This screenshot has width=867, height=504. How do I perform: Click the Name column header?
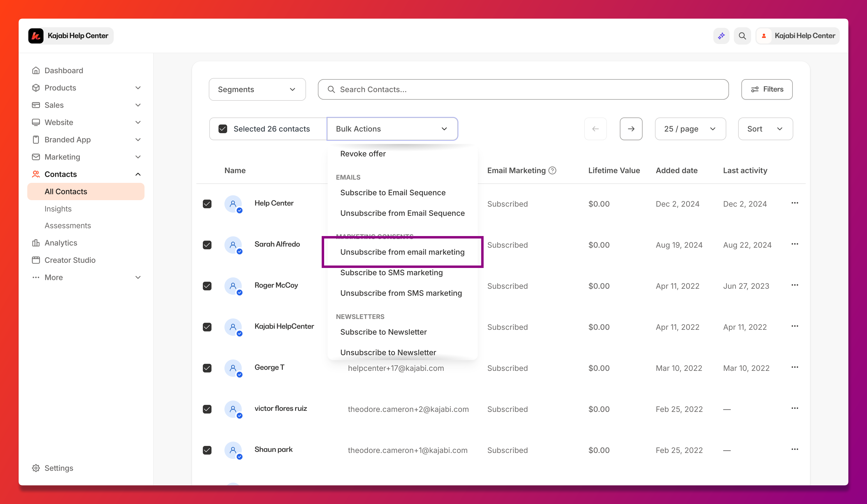tap(235, 171)
